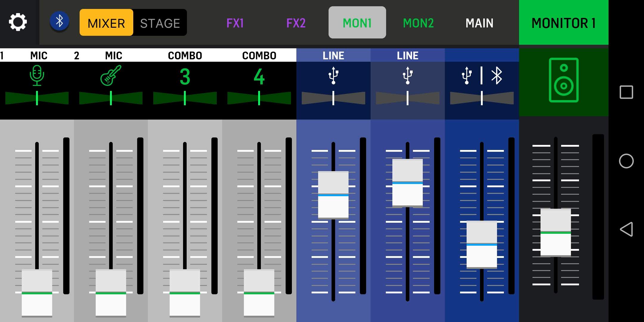Tap the USB icon on second LINE channel

point(408,75)
